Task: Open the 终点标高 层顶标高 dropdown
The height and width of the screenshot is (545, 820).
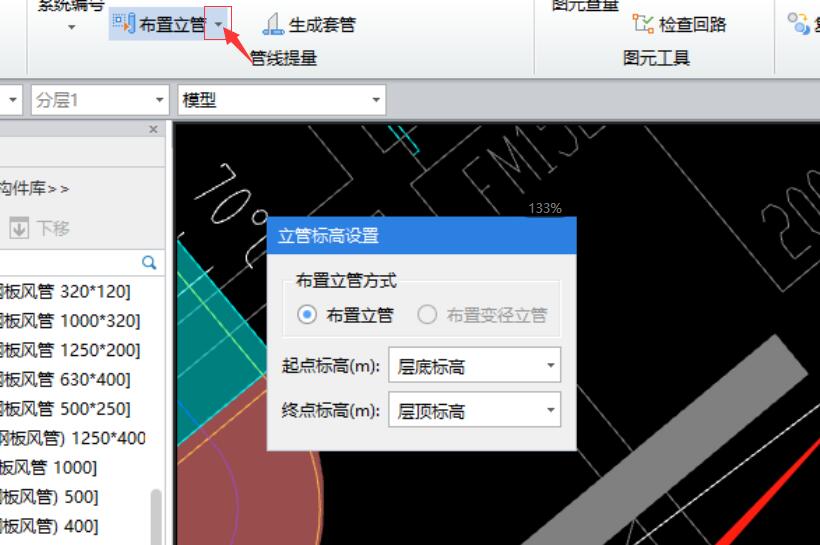Action: tap(474, 410)
